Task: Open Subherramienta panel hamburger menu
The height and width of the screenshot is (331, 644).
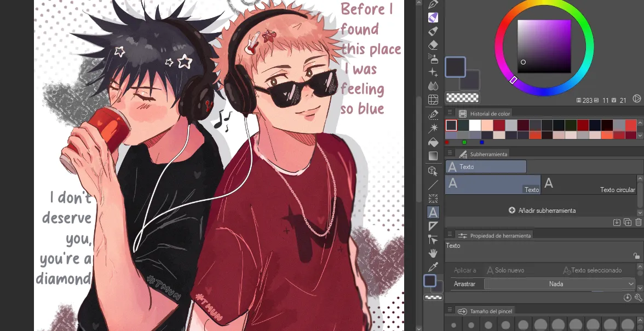Action: pyautogui.click(x=450, y=153)
